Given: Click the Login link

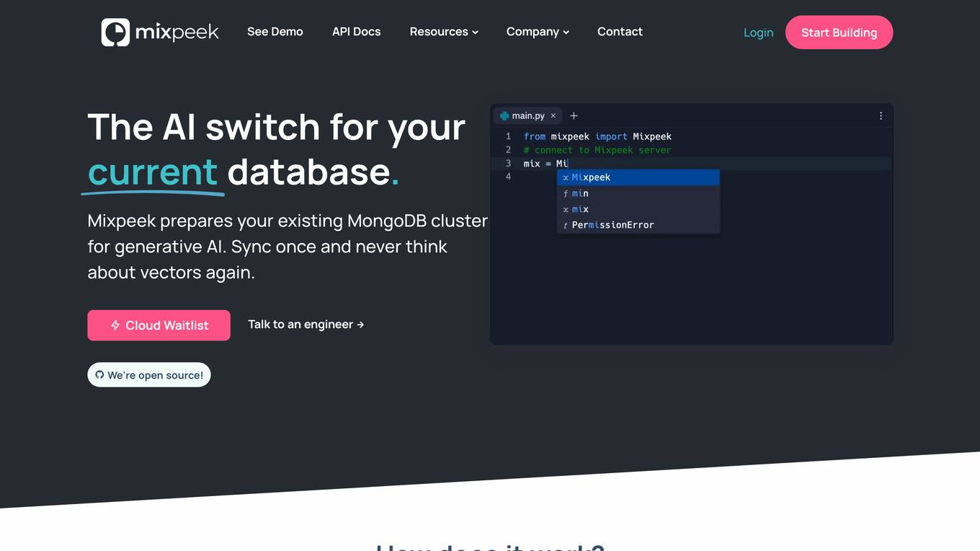Looking at the screenshot, I should coord(758,32).
